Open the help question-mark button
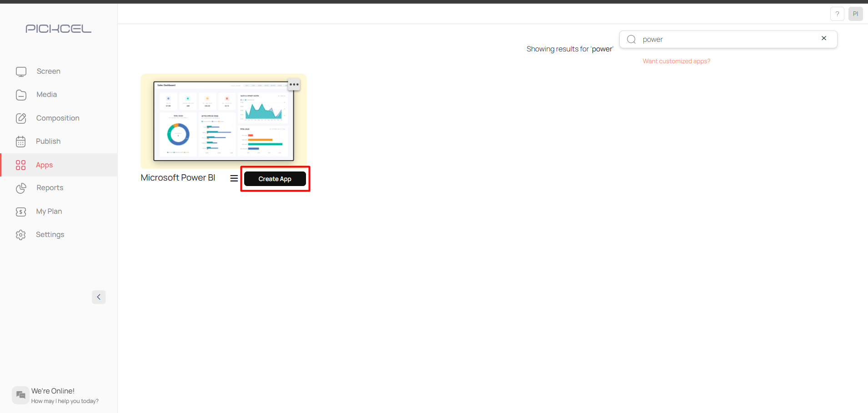The height and width of the screenshot is (413, 868). [x=837, y=14]
